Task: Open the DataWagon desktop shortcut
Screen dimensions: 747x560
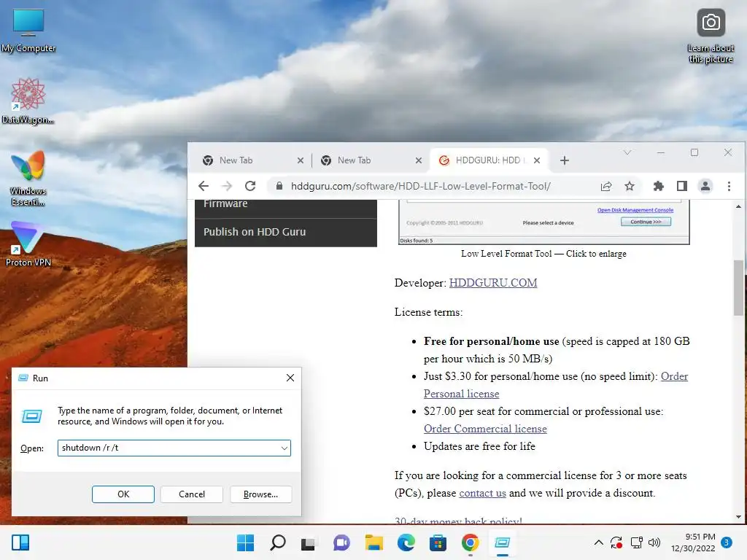Action: pyautogui.click(x=28, y=101)
